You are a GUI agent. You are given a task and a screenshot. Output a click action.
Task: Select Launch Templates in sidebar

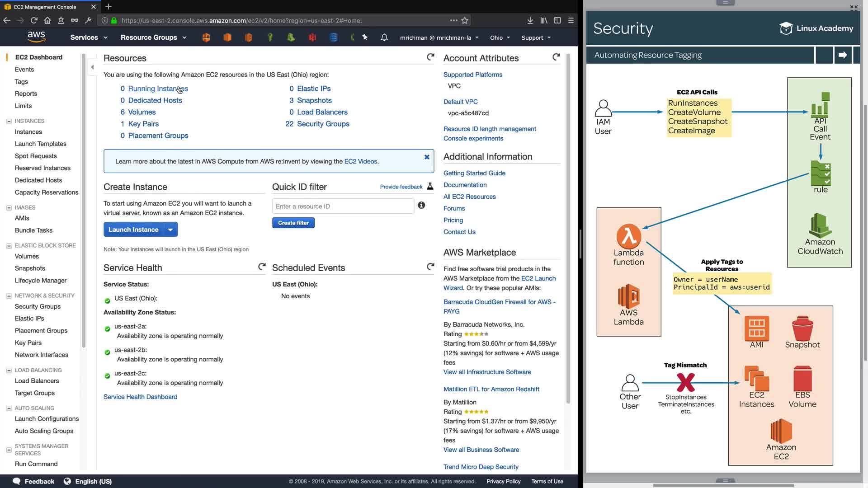(x=40, y=144)
